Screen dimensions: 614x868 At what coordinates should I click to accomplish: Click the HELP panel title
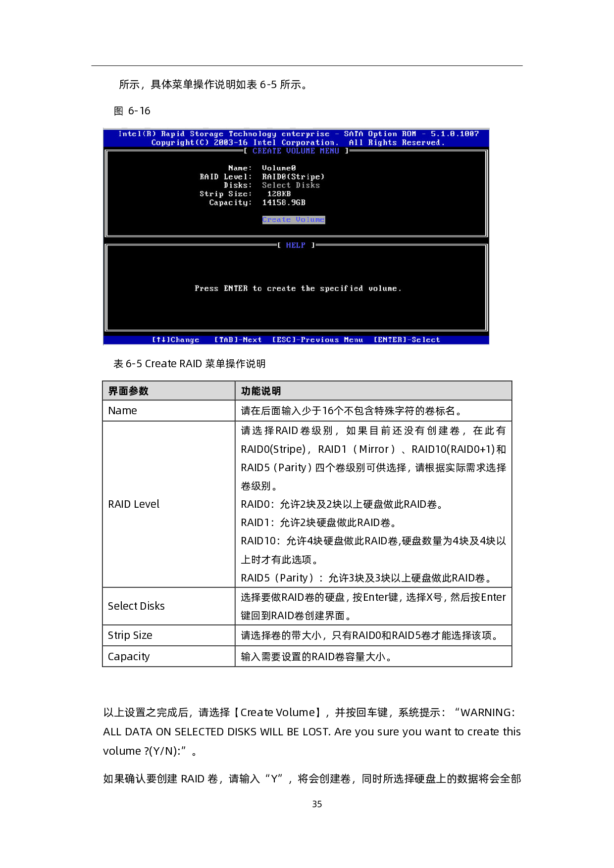[x=296, y=245]
